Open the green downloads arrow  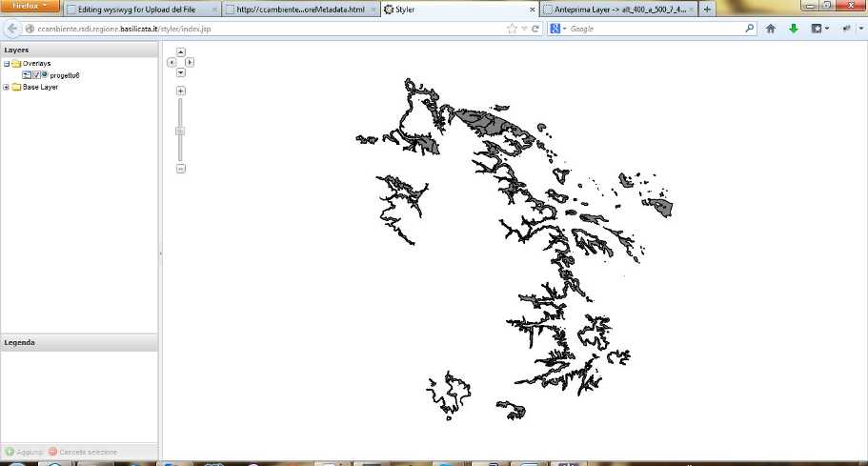tap(794, 29)
